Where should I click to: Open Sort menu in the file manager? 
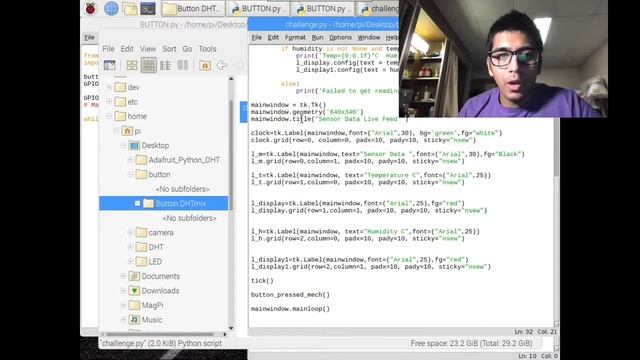(x=169, y=49)
